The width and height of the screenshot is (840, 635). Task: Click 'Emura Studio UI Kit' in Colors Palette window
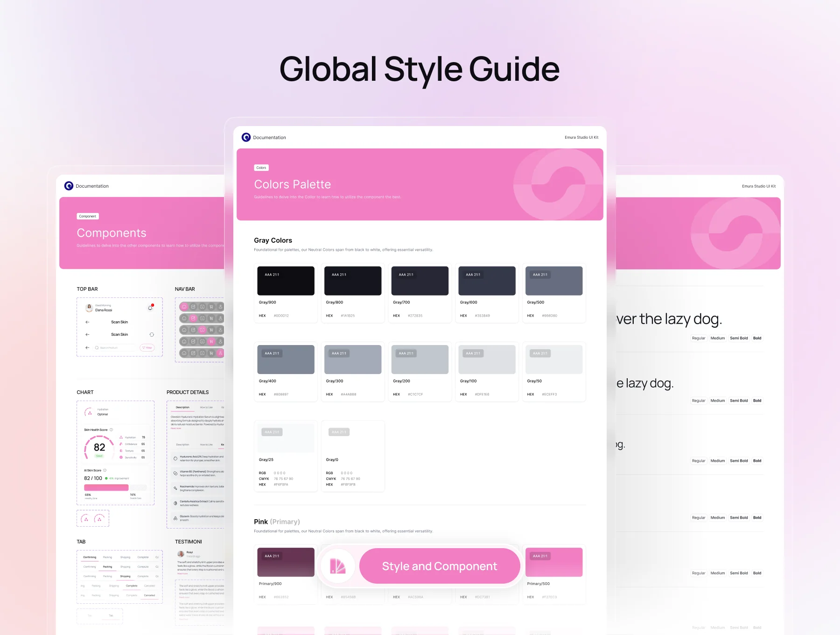click(x=581, y=137)
